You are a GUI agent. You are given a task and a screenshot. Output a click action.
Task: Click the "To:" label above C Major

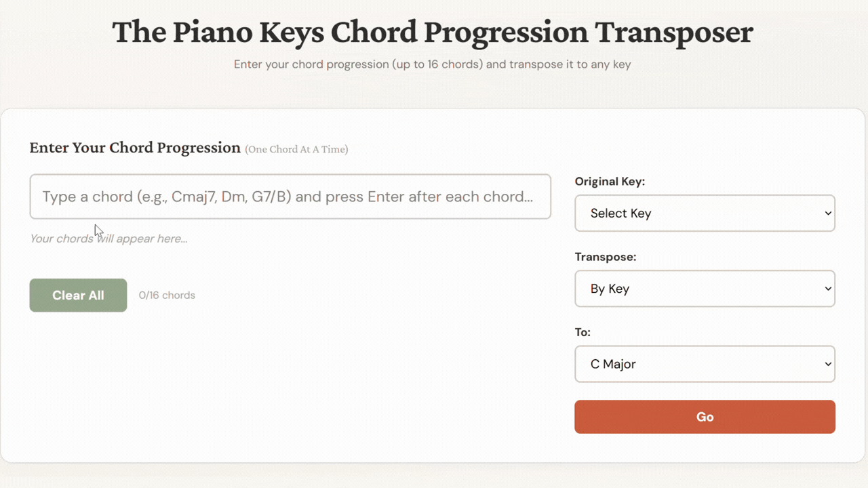583,332
